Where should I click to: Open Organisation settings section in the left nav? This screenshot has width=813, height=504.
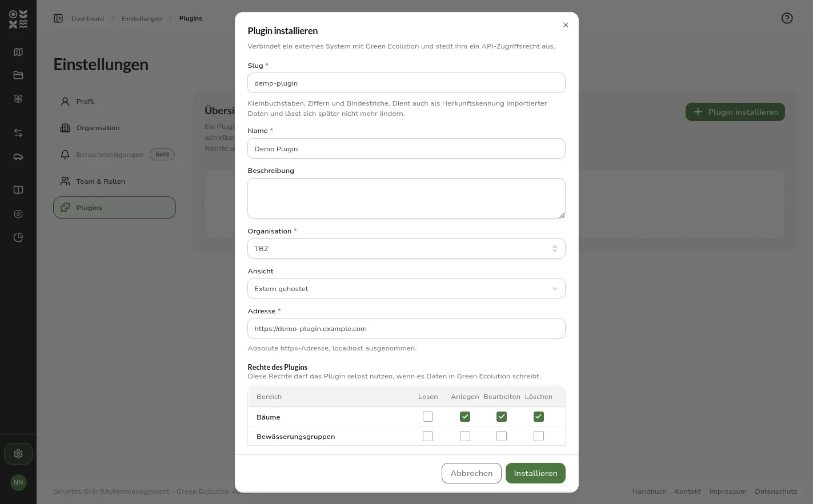(114, 128)
